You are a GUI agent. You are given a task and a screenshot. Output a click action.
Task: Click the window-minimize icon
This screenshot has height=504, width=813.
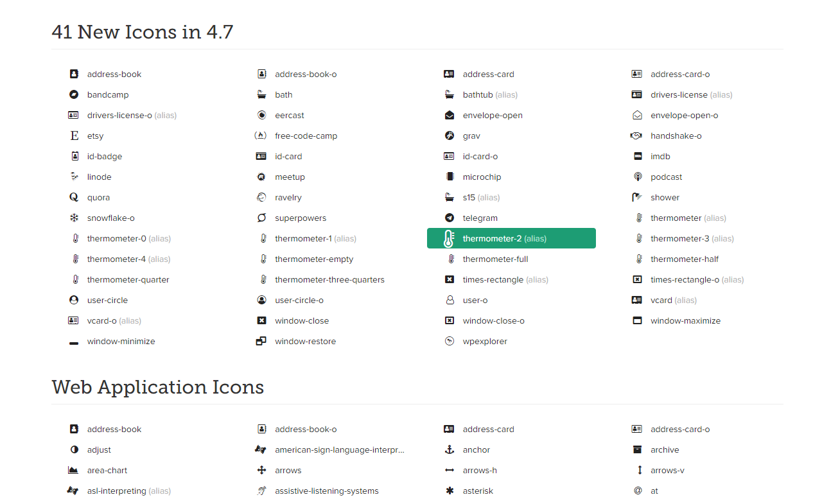[74, 344]
